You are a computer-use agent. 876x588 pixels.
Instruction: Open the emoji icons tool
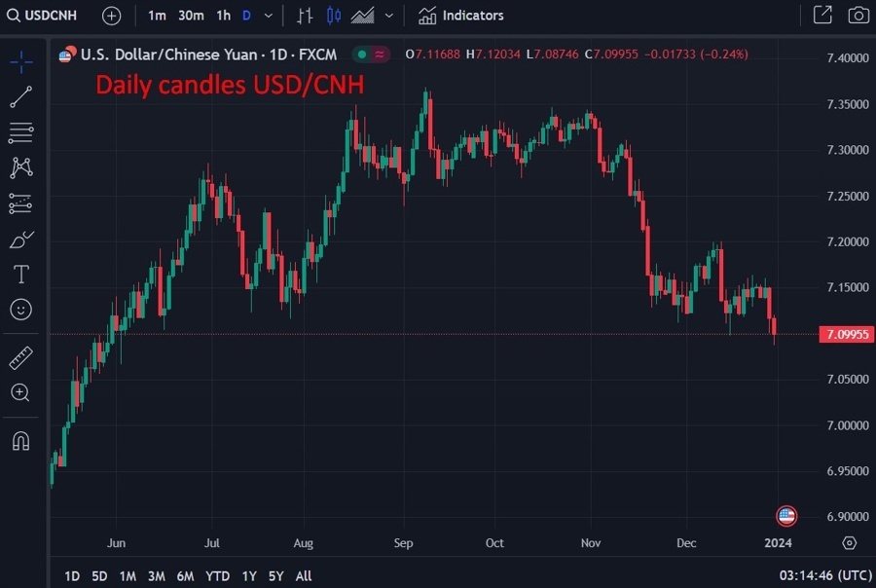21,310
